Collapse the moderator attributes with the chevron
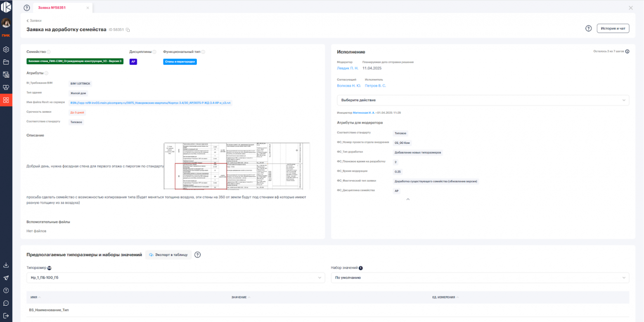The image size is (644, 322). point(408,199)
